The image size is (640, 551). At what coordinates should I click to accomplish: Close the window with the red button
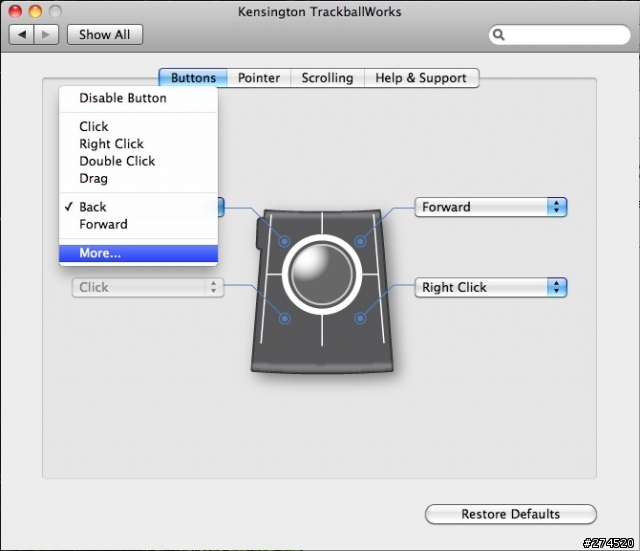(x=15, y=11)
